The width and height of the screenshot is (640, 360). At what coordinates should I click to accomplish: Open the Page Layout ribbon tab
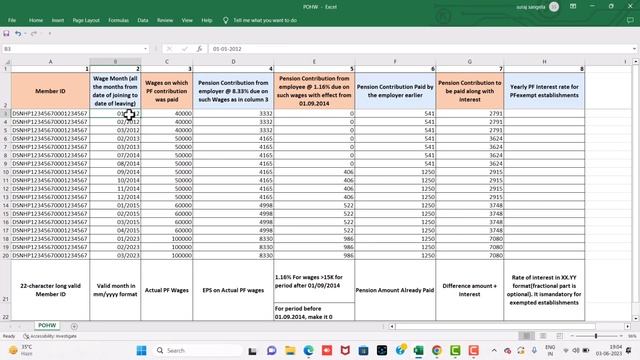pyautogui.click(x=86, y=20)
